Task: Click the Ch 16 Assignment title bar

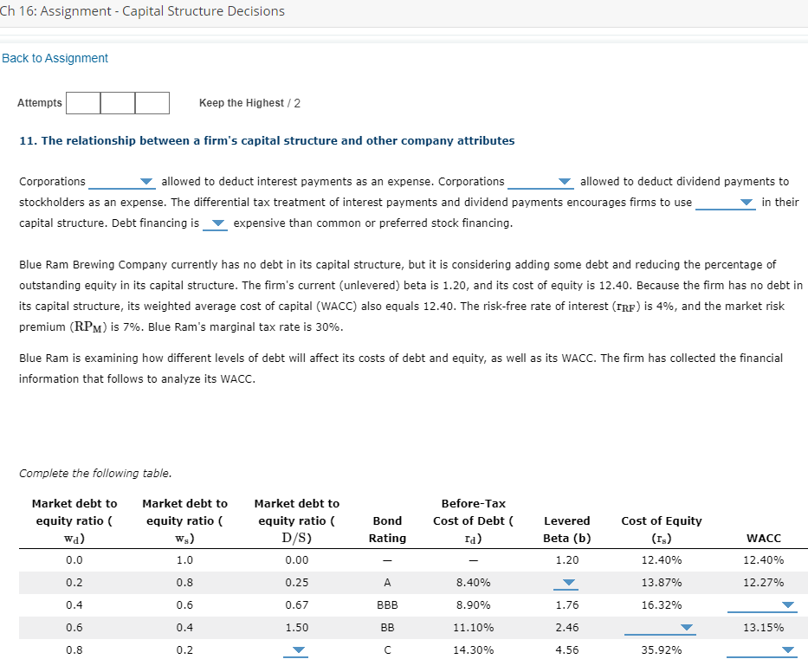Action: (x=143, y=11)
